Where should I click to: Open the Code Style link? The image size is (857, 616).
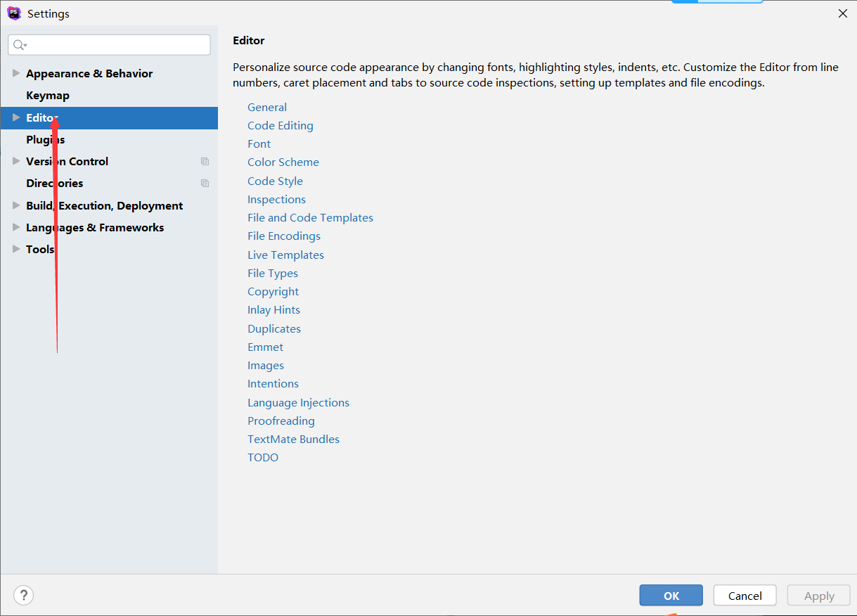coord(275,181)
